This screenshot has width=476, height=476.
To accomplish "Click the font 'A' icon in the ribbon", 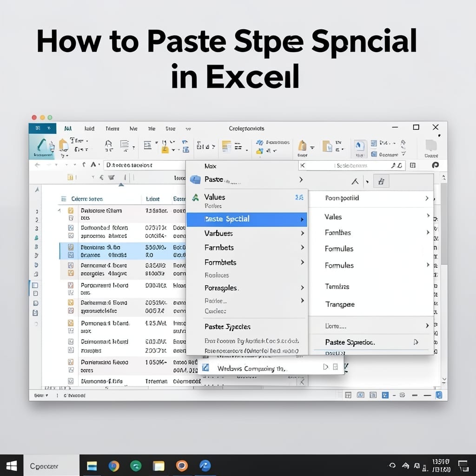I will [x=108, y=144].
